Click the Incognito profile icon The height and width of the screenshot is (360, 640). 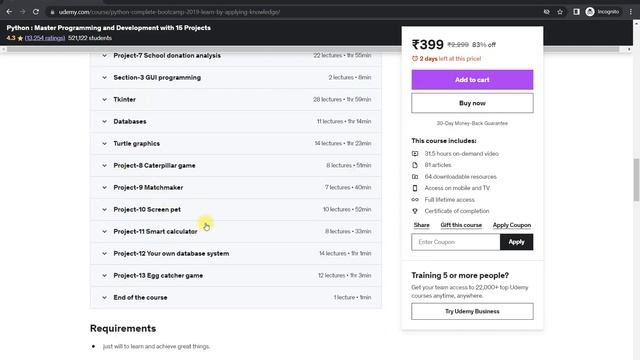(x=590, y=12)
